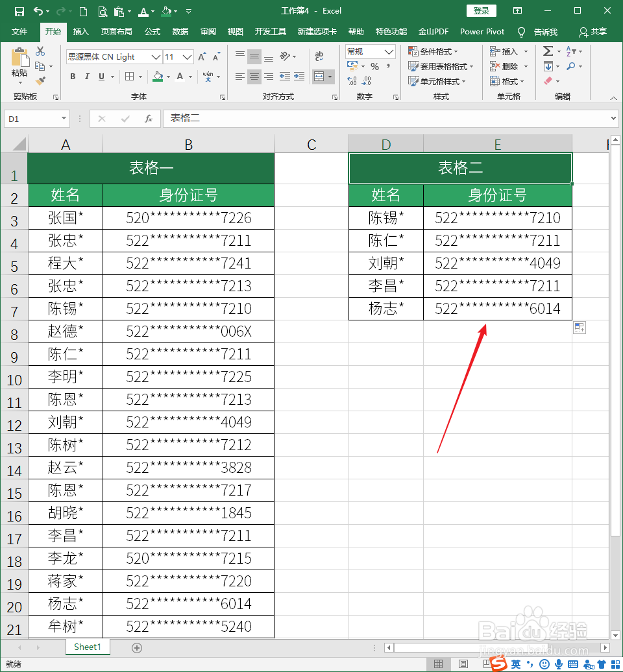Viewport: 623px width, 672px height.
Task: Open the fill color dropdown arrow
Action: point(168,78)
